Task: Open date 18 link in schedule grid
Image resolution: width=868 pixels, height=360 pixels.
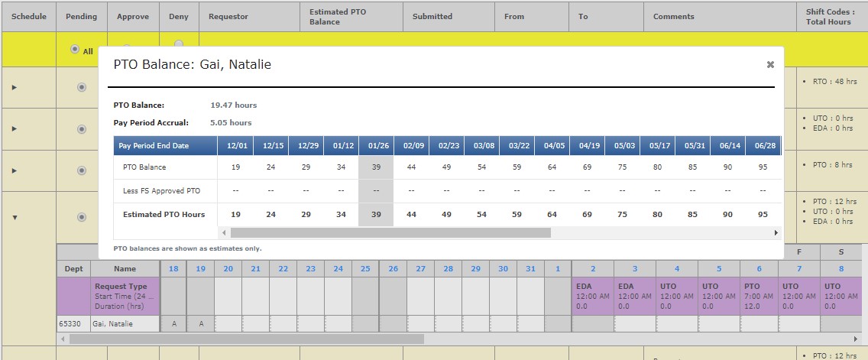Action: (x=173, y=268)
